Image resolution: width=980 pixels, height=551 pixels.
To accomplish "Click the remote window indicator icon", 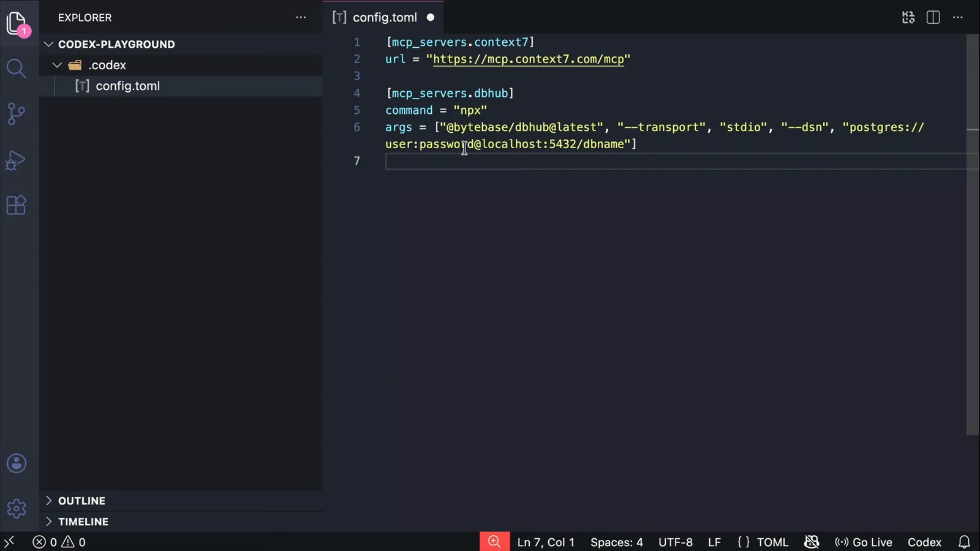I will [9, 542].
